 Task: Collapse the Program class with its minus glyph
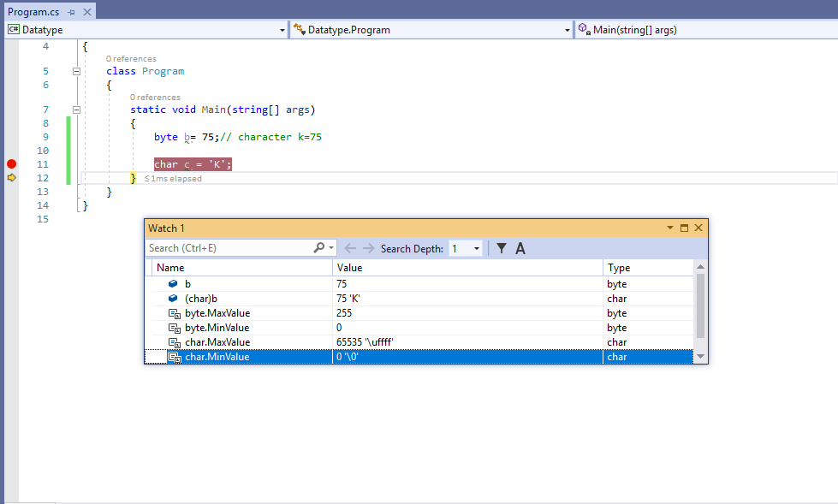click(76, 71)
